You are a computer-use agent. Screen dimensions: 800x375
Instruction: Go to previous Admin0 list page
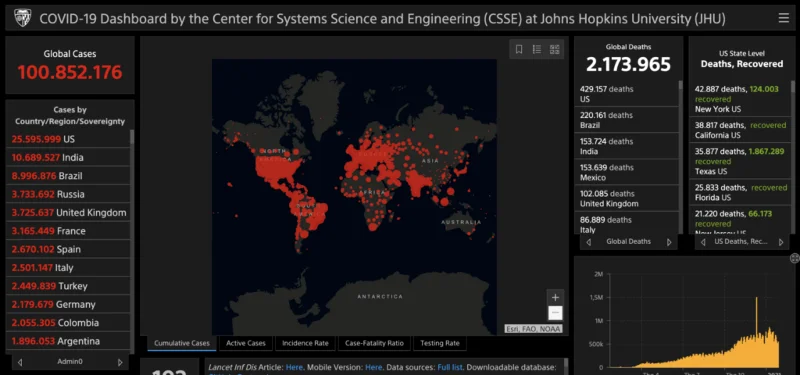(x=20, y=362)
